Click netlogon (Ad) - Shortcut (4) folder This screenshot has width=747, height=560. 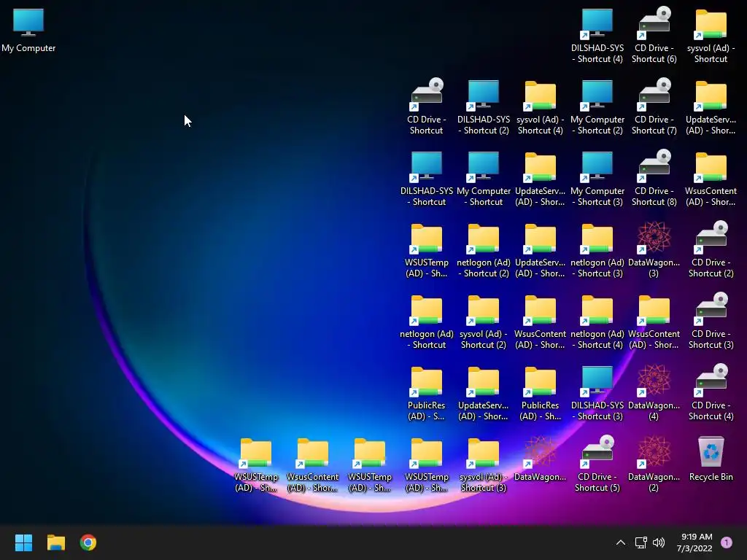point(597,322)
